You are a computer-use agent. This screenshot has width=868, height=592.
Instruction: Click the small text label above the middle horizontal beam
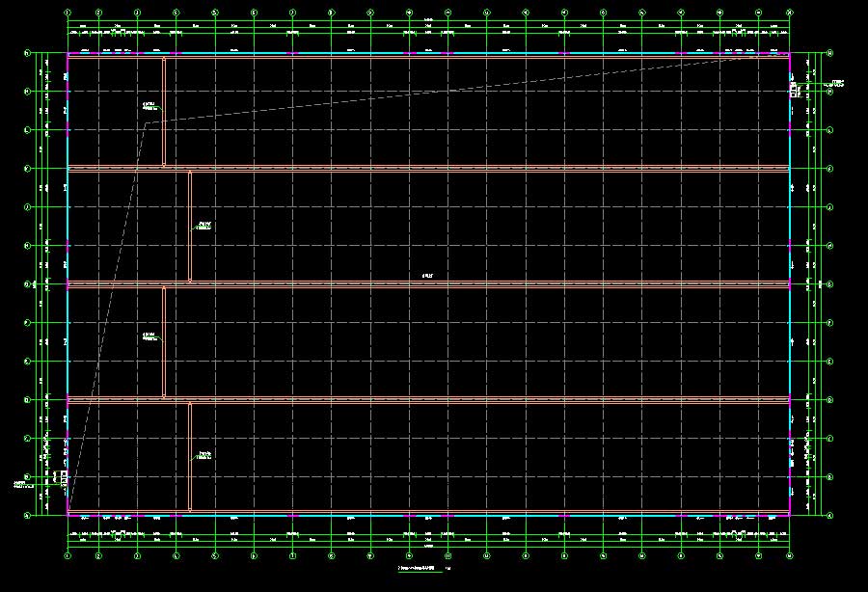[x=427, y=277]
